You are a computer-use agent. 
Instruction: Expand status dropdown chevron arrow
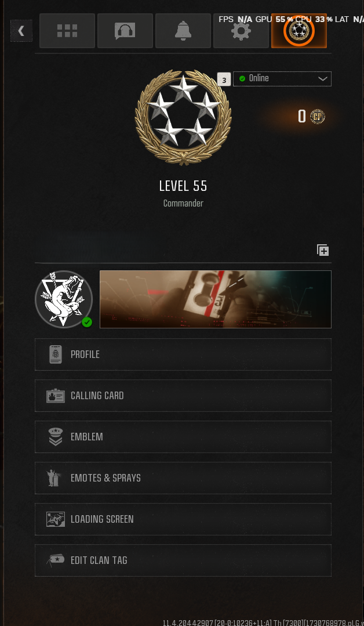click(322, 79)
